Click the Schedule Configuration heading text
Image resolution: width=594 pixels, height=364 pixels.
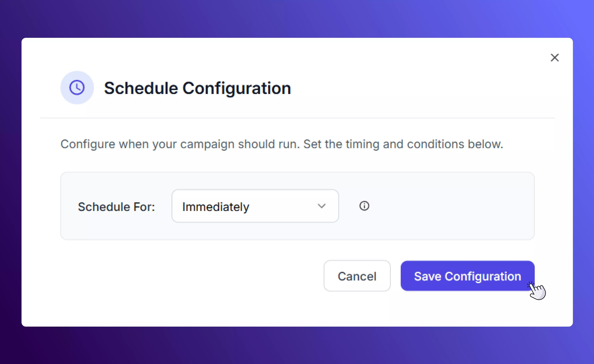click(x=197, y=88)
